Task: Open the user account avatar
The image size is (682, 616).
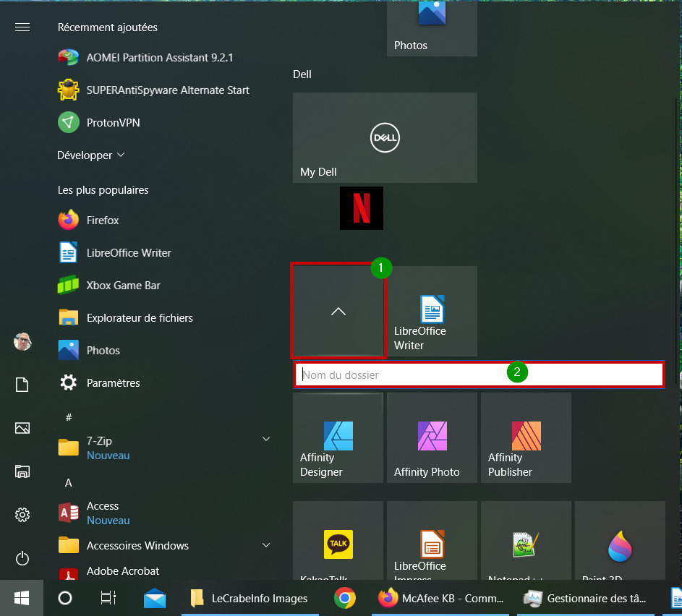Action: (22, 342)
